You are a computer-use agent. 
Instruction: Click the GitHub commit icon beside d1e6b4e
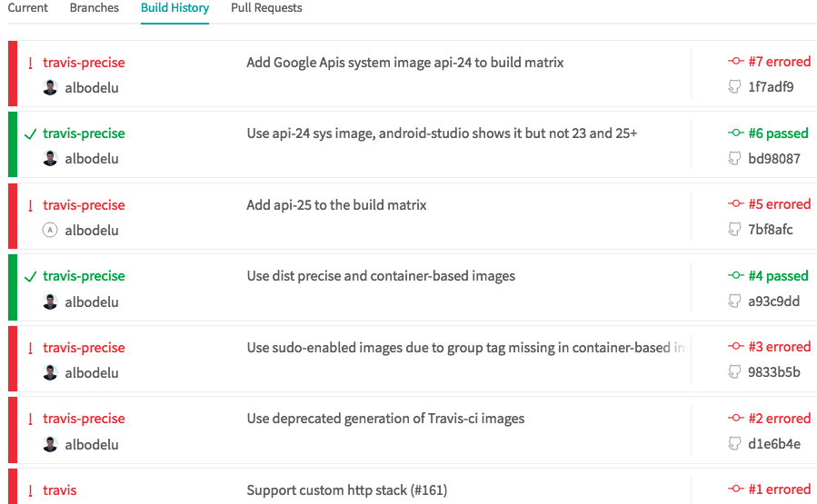[735, 444]
